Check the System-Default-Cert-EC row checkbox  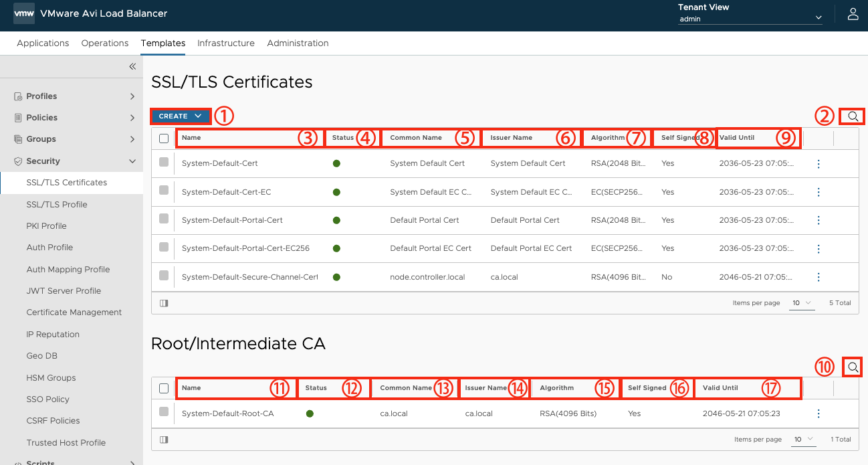(x=164, y=191)
